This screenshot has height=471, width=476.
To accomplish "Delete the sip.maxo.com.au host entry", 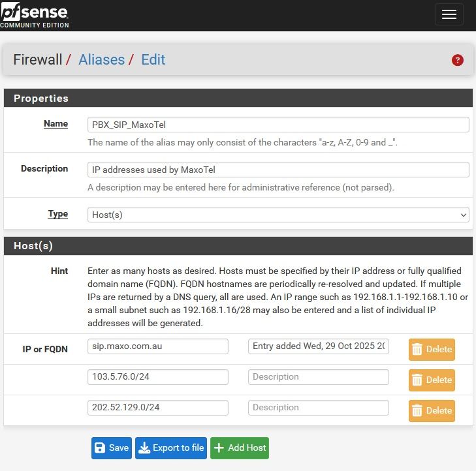I will (x=432, y=349).
